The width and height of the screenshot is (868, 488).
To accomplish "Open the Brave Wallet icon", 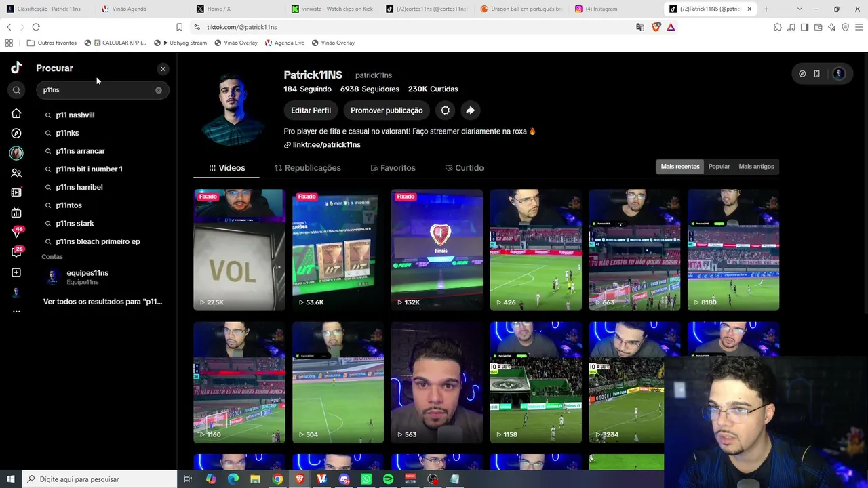I will click(818, 27).
